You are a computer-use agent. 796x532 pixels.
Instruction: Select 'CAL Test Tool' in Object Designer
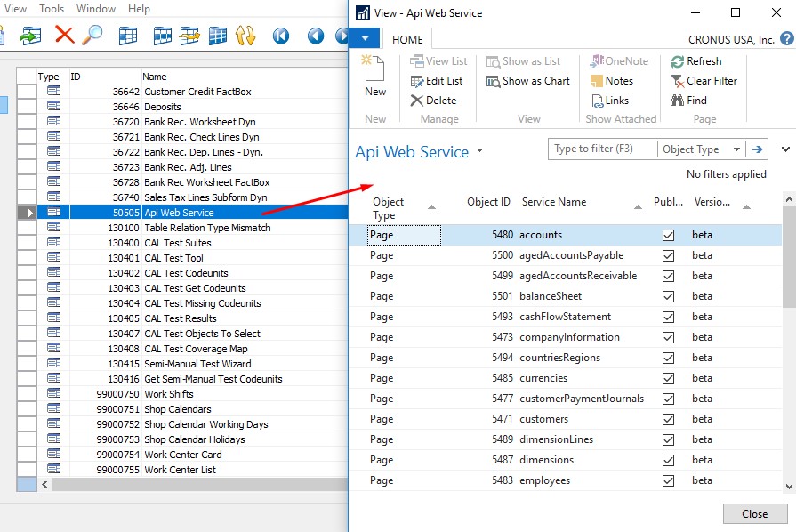[173, 258]
